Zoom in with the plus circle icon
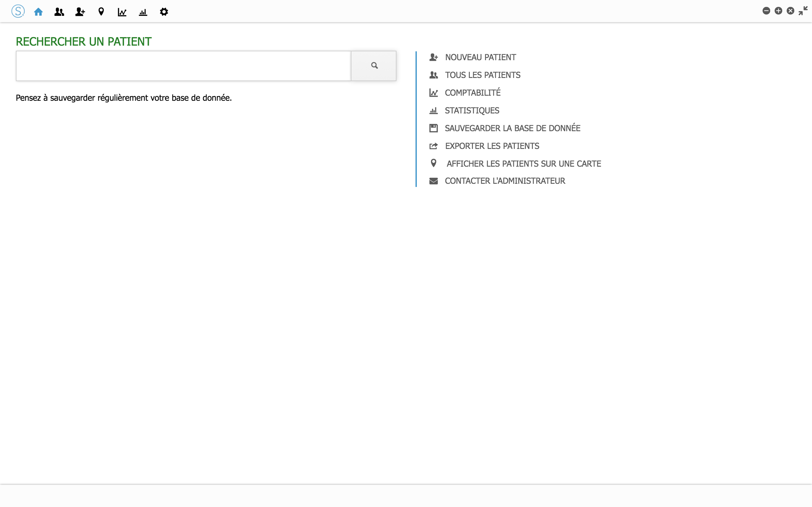812x507 pixels. coord(778,11)
